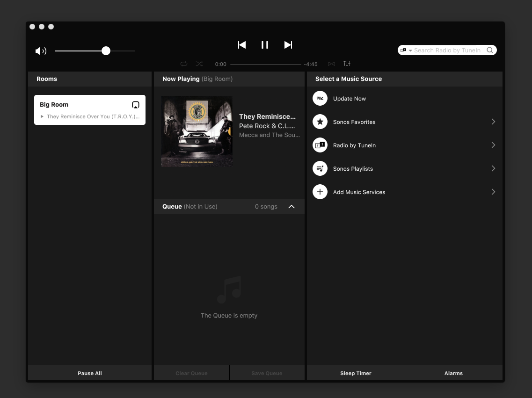The height and width of the screenshot is (398, 532).
Task: Click the track progress bar
Action: [x=265, y=64]
